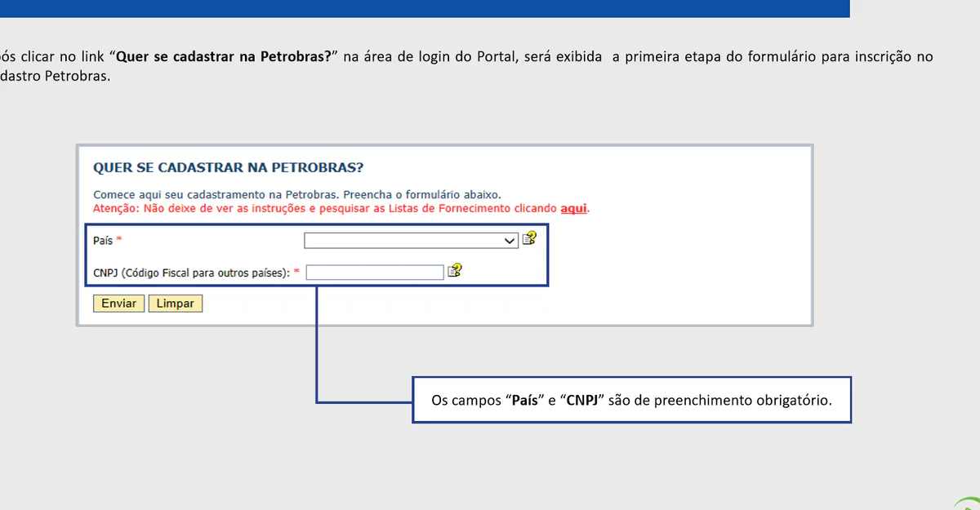Open the País dropdown list
This screenshot has height=510, width=980.
[412, 240]
